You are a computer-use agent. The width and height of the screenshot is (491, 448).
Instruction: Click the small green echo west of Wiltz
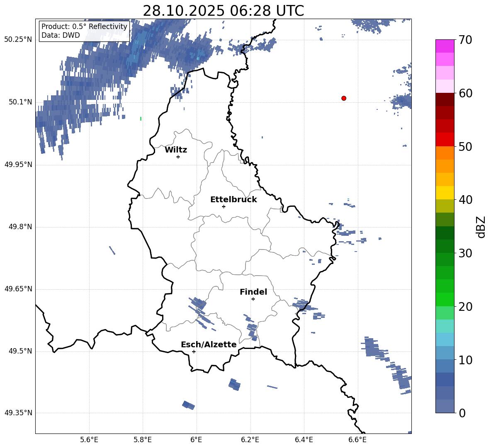[x=141, y=119]
